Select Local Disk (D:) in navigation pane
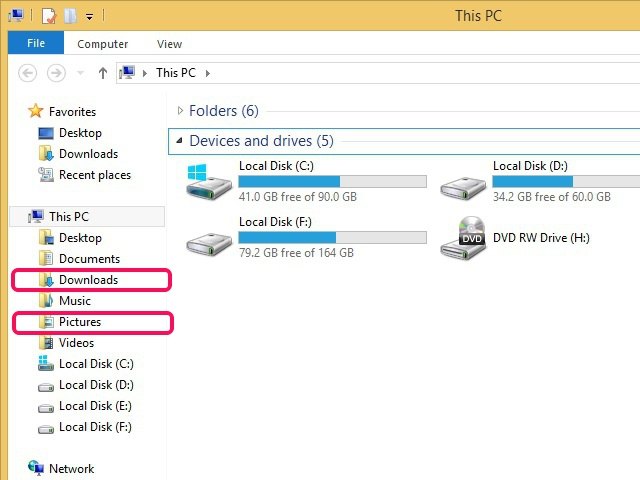Viewport: 640px width, 480px height. click(x=96, y=385)
